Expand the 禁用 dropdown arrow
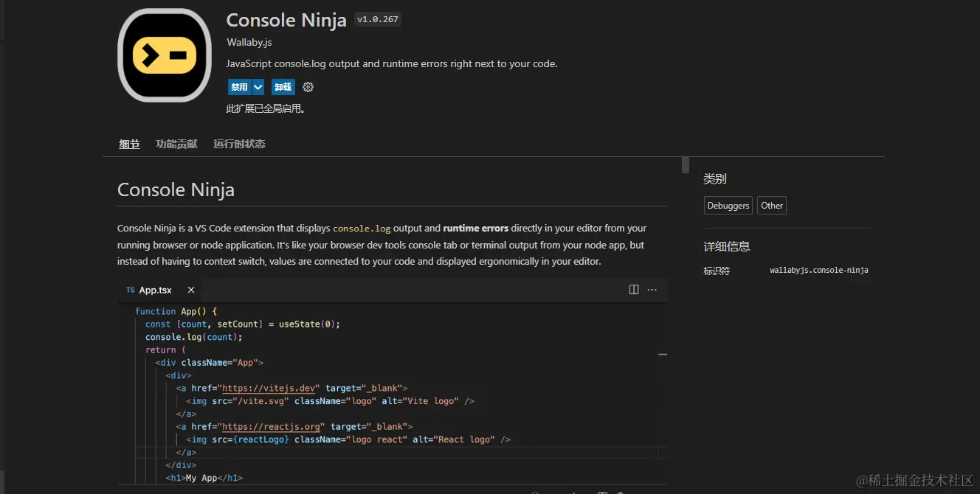The image size is (980, 494). coord(258,87)
